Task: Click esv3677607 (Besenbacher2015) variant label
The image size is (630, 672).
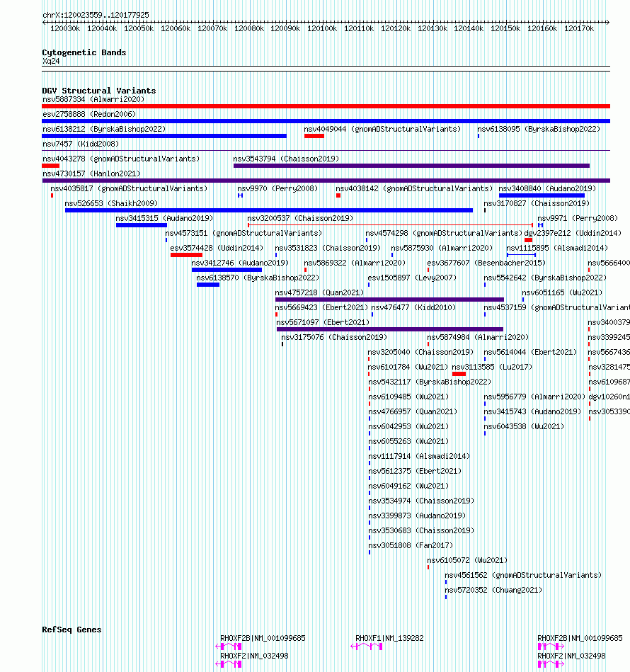Action: tap(486, 263)
